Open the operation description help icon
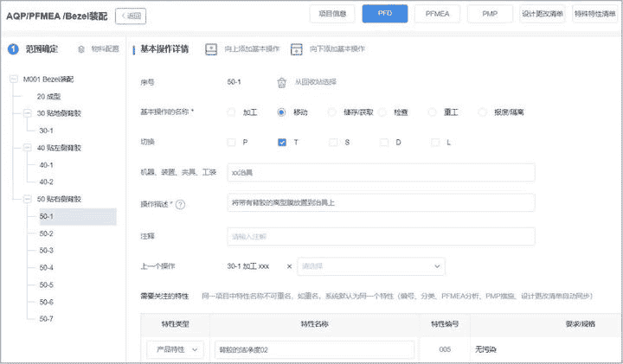Screen dimensions: 623x364 tap(180, 205)
